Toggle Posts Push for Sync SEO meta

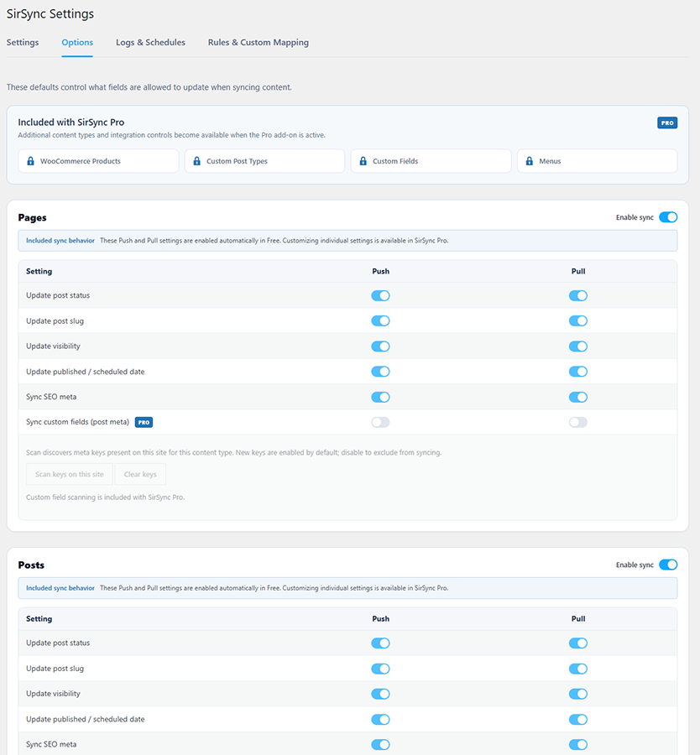click(380, 744)
